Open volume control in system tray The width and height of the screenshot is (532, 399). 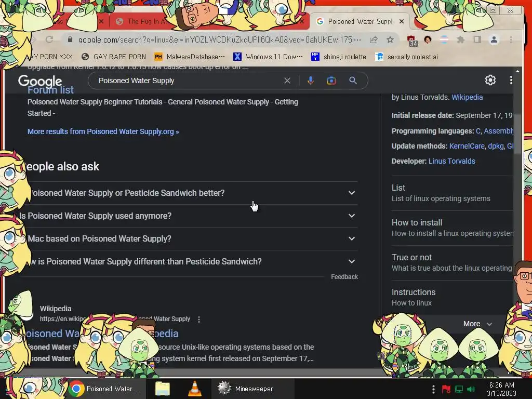[x=471, y=389]
